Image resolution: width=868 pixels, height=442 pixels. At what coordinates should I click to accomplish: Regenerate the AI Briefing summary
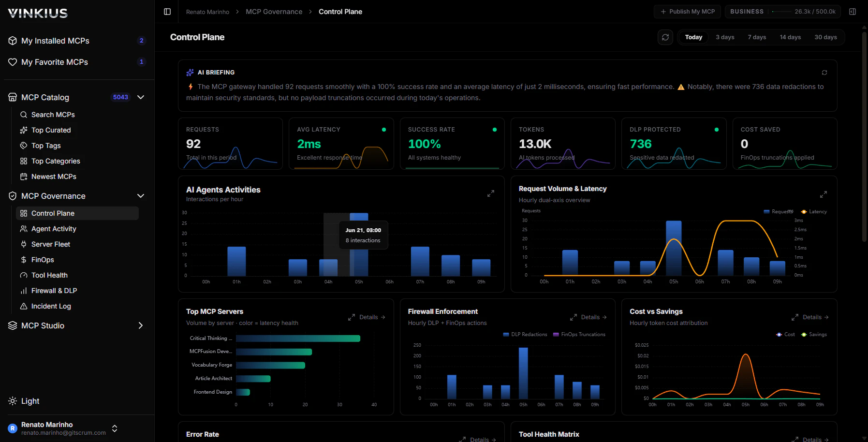(x=824, y=73)
